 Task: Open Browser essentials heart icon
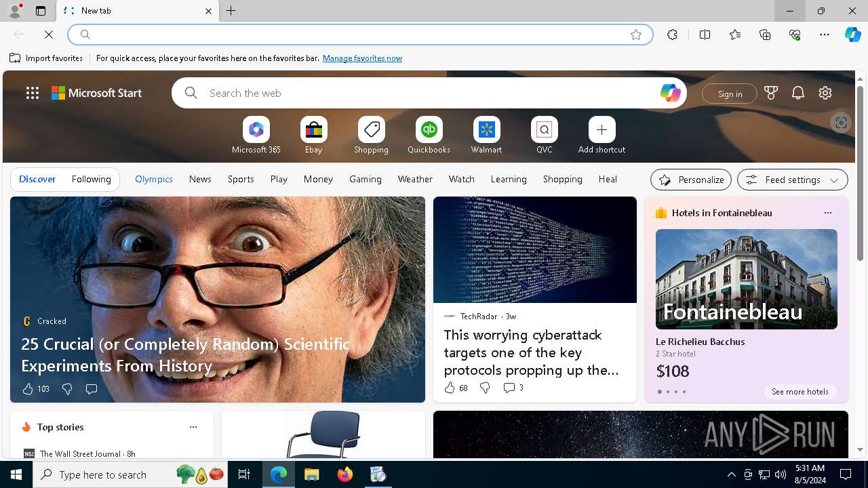(795, 35)
